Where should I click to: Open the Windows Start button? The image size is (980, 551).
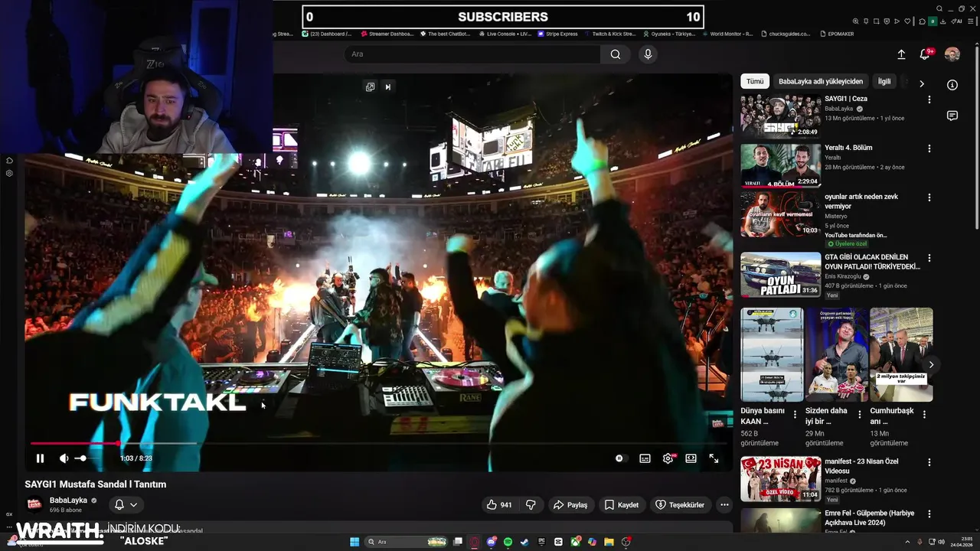pyautogui.click(x=354, y=542)
